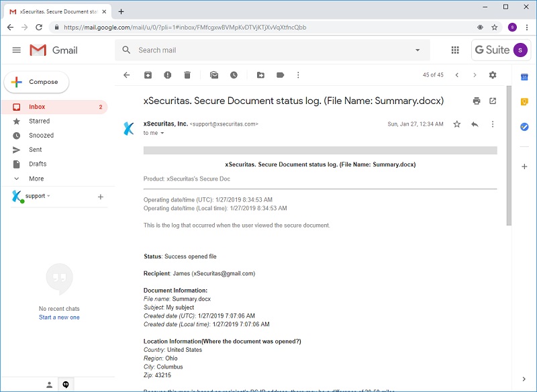Open Inbox folder
This screenshot has height=392, width=537.
tap(55, 107)
